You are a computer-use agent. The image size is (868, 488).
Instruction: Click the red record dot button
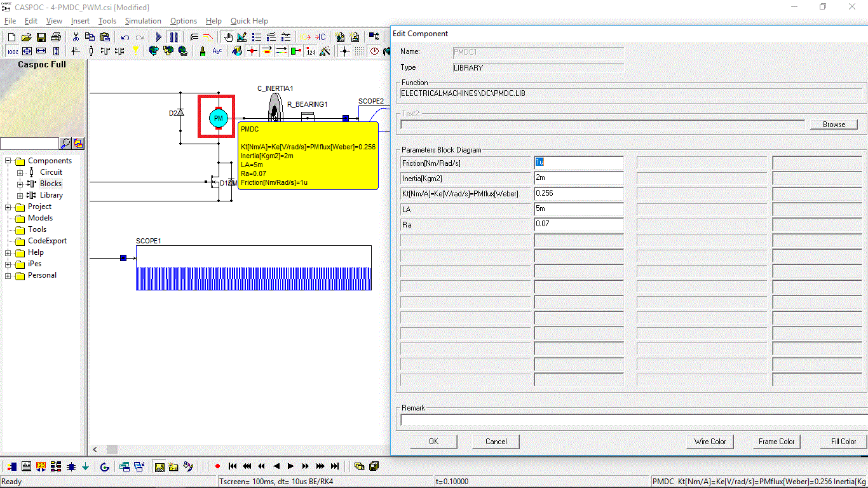217,466
